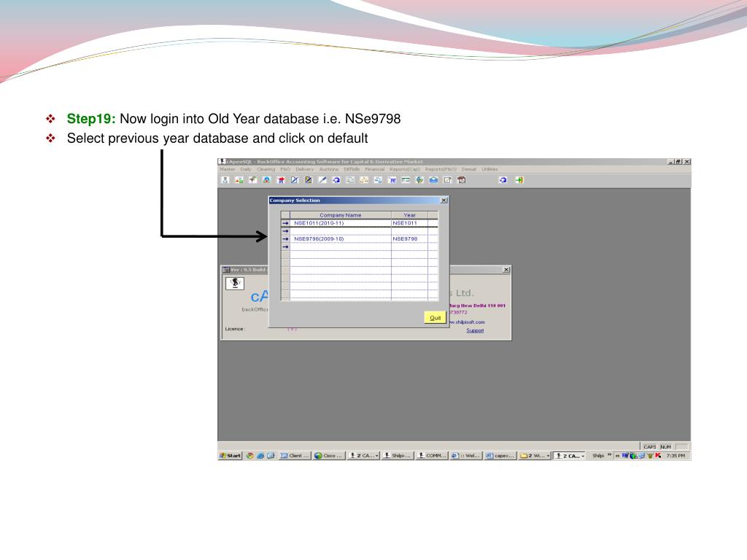
Task: Click the Windows Start button
Action: (x=231, y=456)
